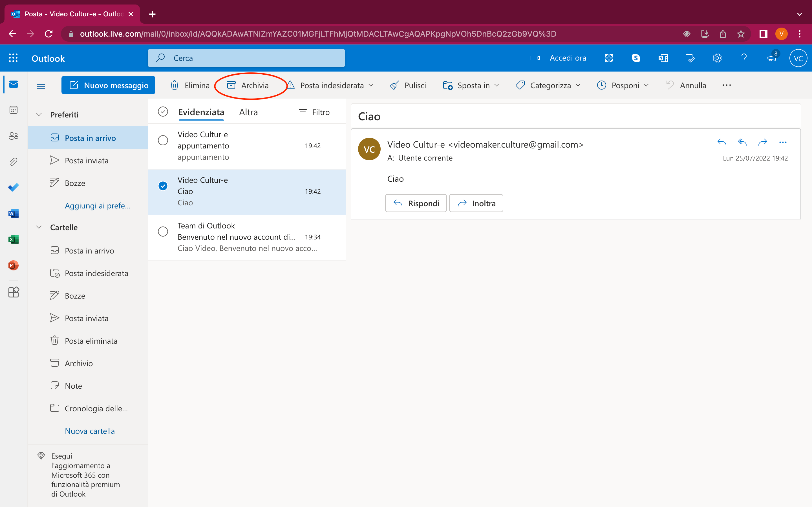Switch to the Altra tab

(x=248, y=112)
